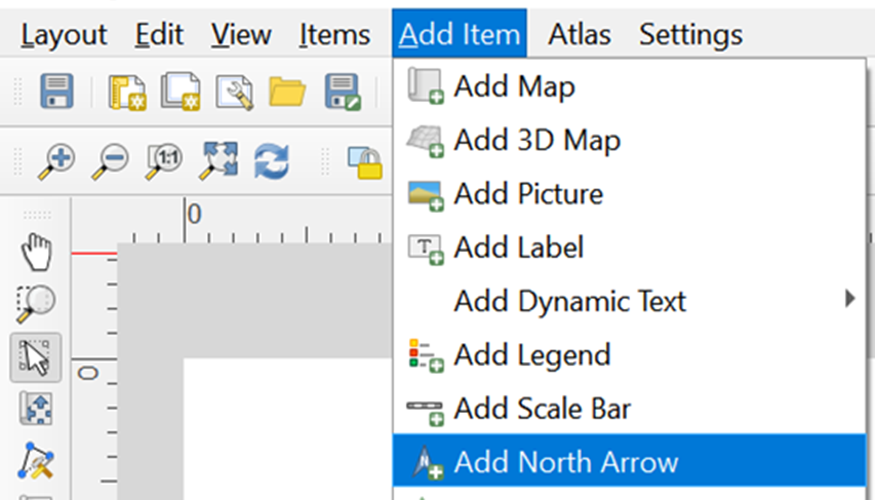The image size is (875, 500).
Task: Click Add Map in the dropdown
Action: tap(514, 87)
